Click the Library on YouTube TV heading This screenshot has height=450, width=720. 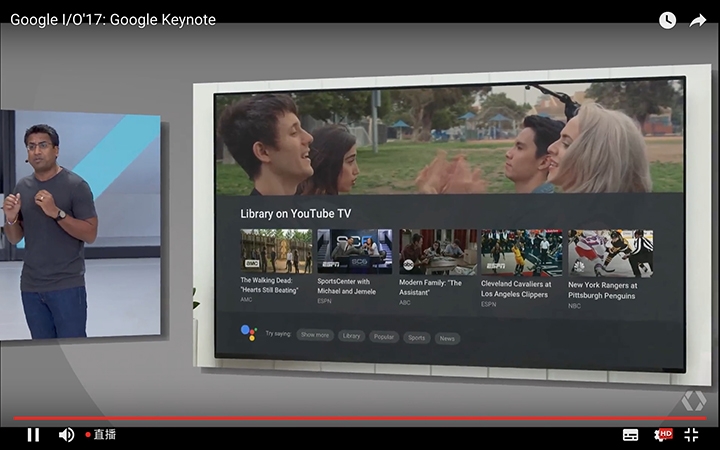coord(296,214)
